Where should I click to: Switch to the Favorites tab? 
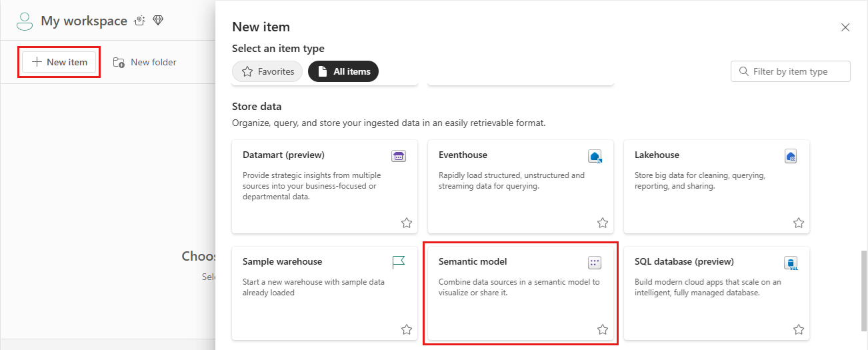[267, 71]
